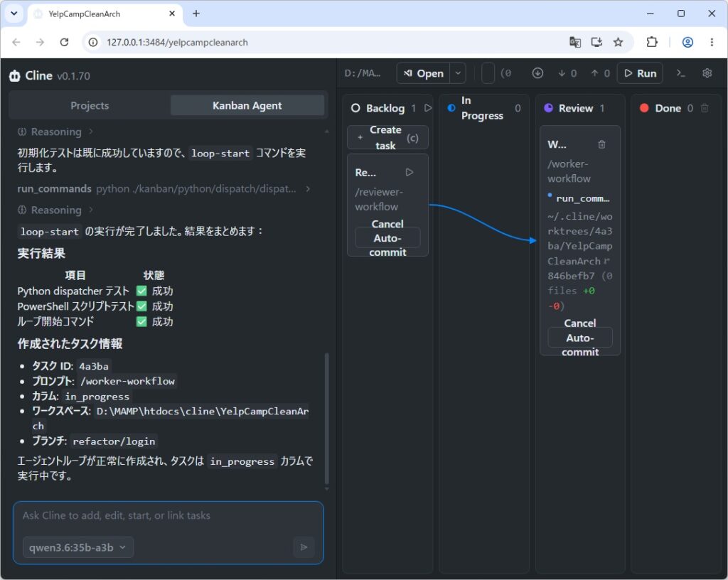Expand the first Reasoning section
The image size is (728, 580).
pos(55,131)
